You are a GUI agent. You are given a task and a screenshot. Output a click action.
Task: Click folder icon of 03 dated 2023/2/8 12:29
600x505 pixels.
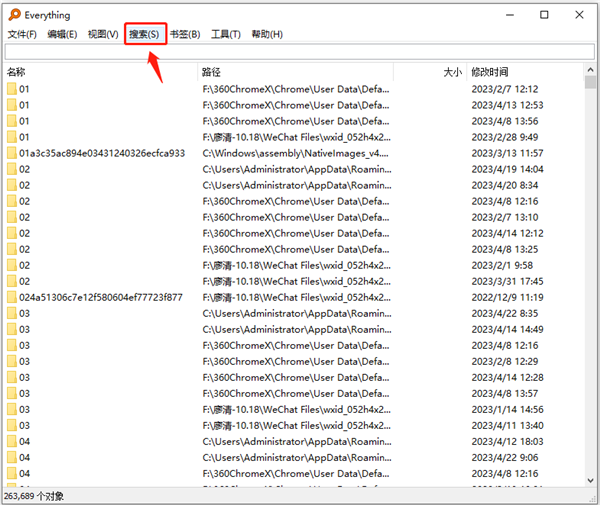tap(12, 362)
